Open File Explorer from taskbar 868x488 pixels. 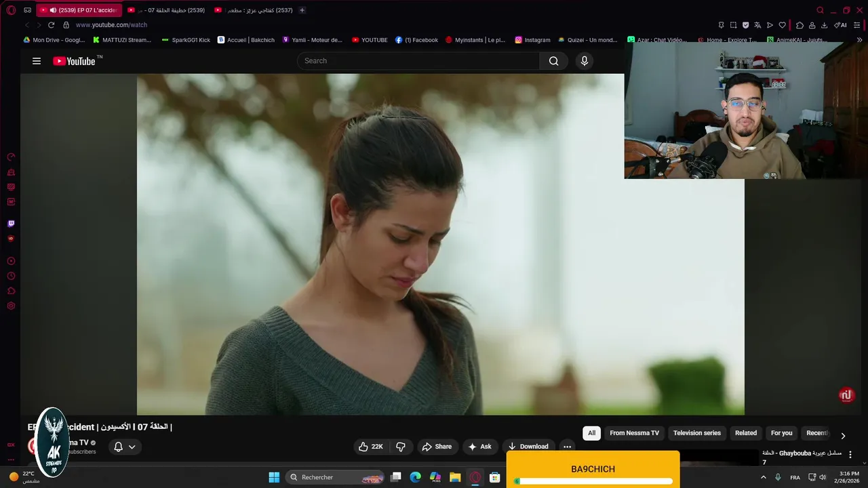click(x=455, y=477)
